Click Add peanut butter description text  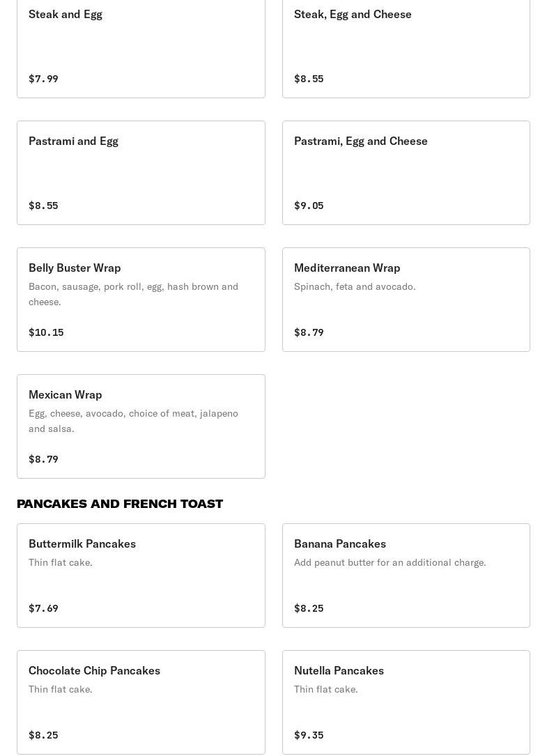(390, 562)
